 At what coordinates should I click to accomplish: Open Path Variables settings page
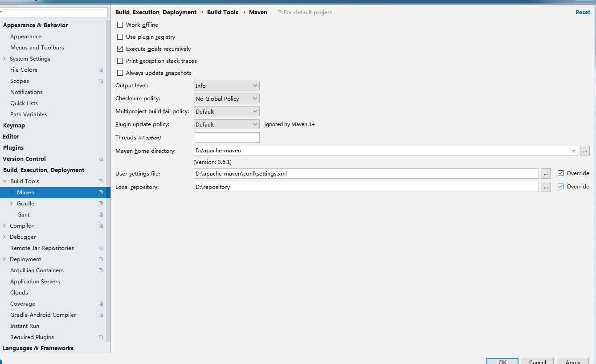pyautogui.click(x=29, y=115)
